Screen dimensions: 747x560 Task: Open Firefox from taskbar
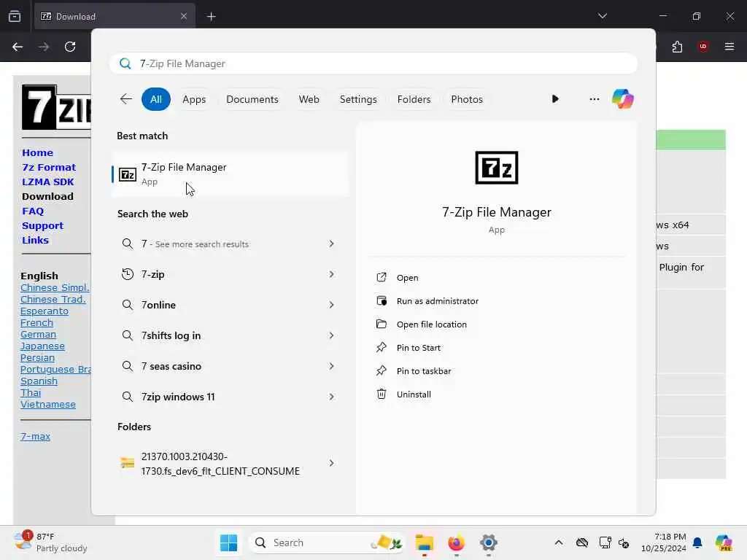(456, 542)
